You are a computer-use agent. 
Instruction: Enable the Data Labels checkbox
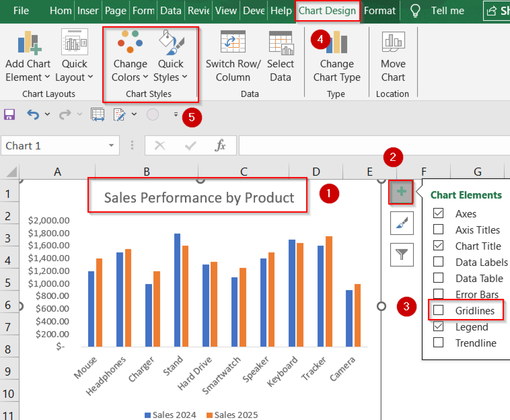[438, 262]
